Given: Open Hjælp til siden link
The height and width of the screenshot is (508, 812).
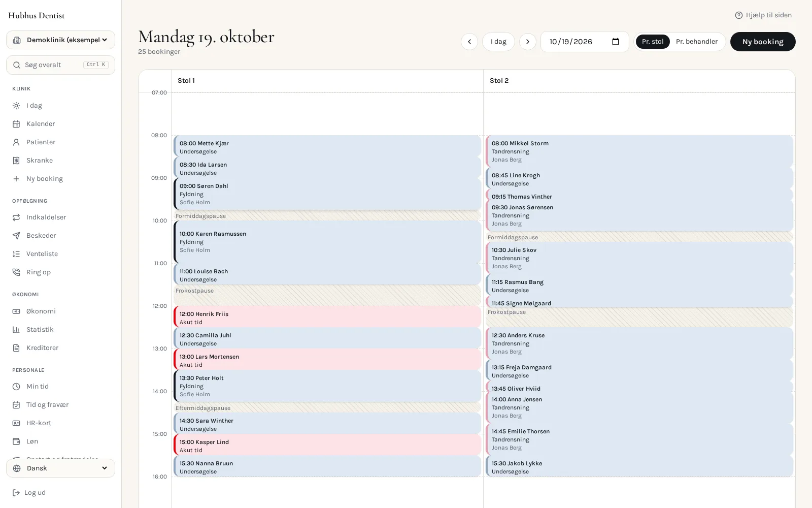Looking at the screenshot, I should 763,15.
